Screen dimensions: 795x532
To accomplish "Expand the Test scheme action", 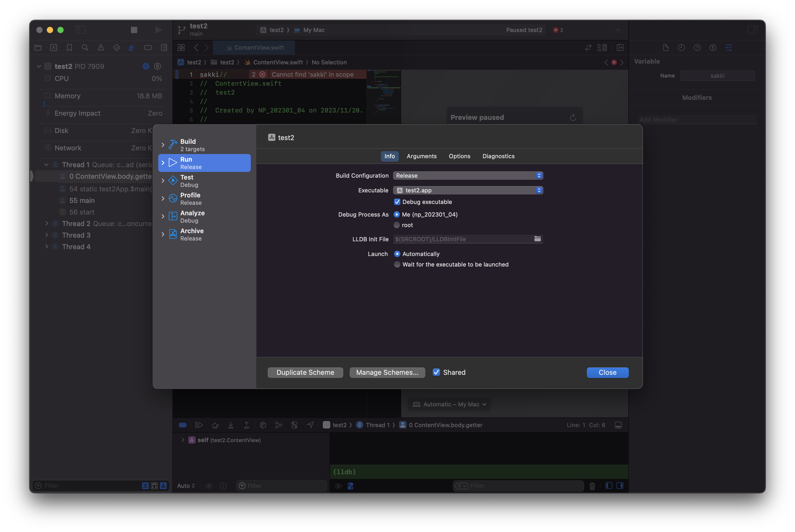I will click(163, 181).
